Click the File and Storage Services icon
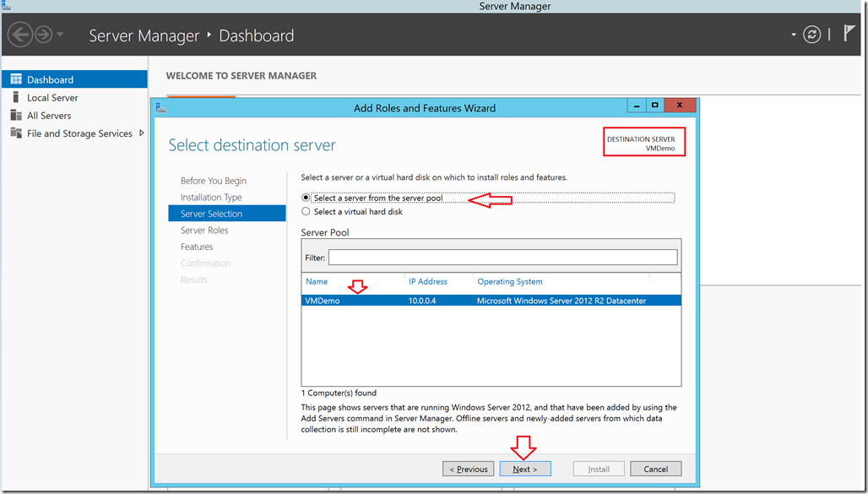Image resolution: width=868 pixels, height=494 pixels. click(x=16, y=133)
